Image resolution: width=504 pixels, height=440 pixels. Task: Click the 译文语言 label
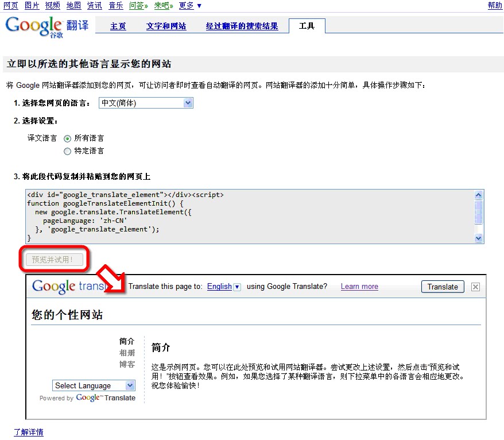42,138
